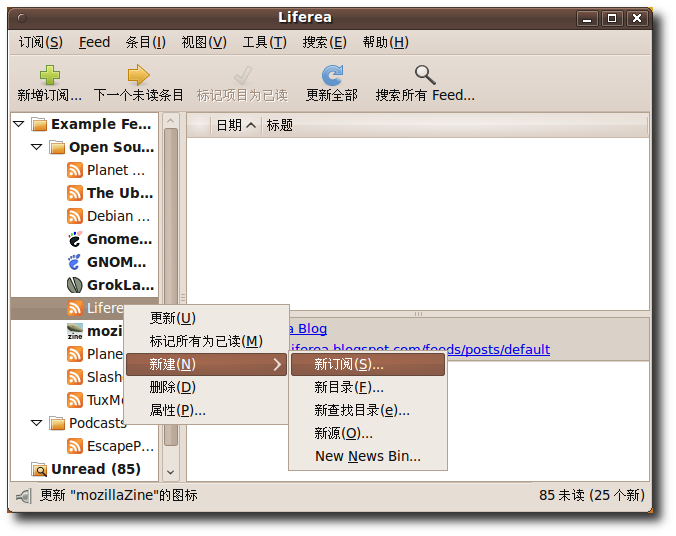Open the 视图(V) menu
This screenshot has height=536, width=676.
click(204, 42)
